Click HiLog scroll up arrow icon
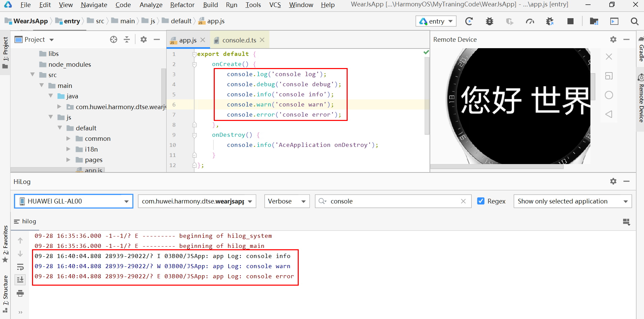This screenshot has width=644, height=319. (20, 241)
